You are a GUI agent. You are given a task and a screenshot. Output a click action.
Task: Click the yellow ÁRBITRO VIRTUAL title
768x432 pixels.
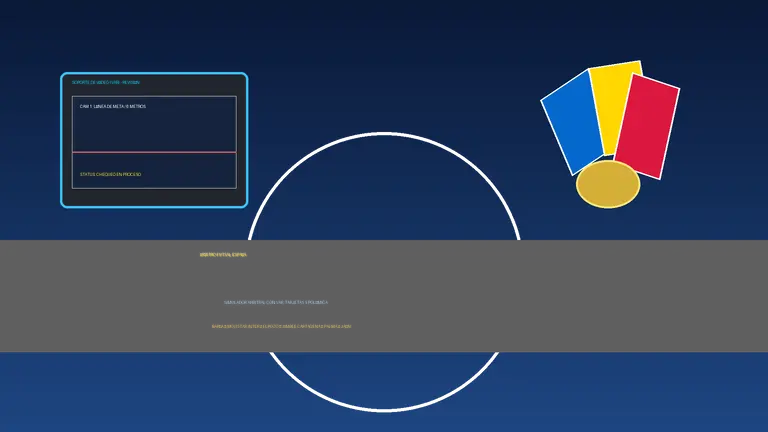pyautogui.click(x=223, y=255)
